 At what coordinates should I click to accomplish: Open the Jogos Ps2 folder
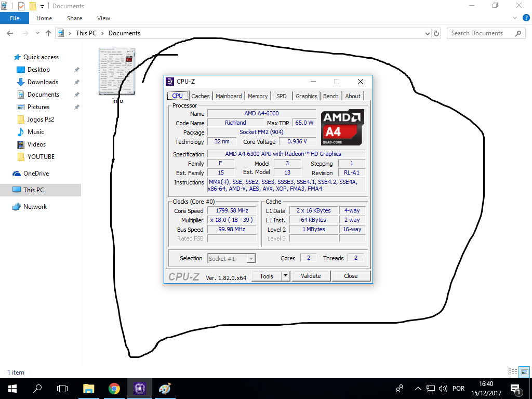41,119
